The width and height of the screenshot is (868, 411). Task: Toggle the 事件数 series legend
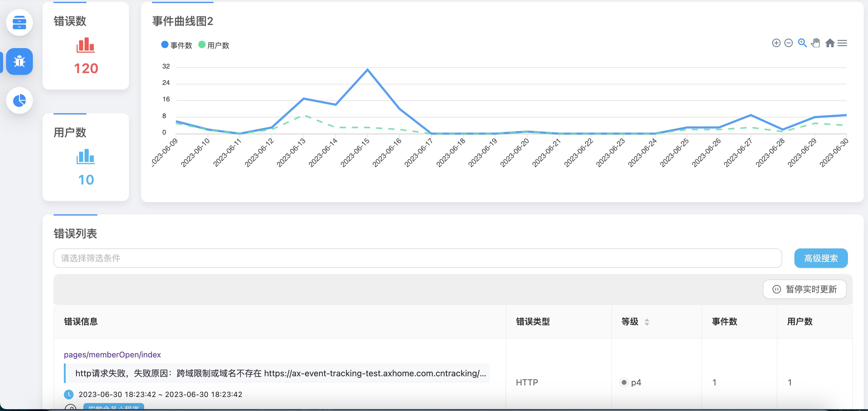177,45
